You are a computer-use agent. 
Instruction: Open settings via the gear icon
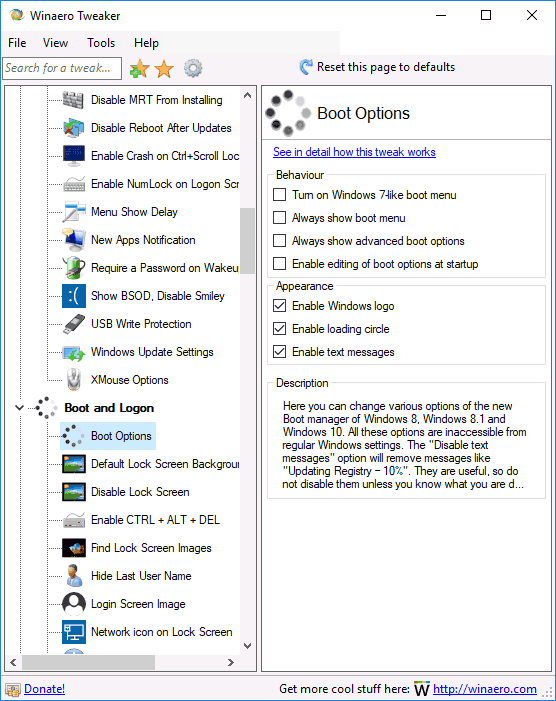pos(193,68)
